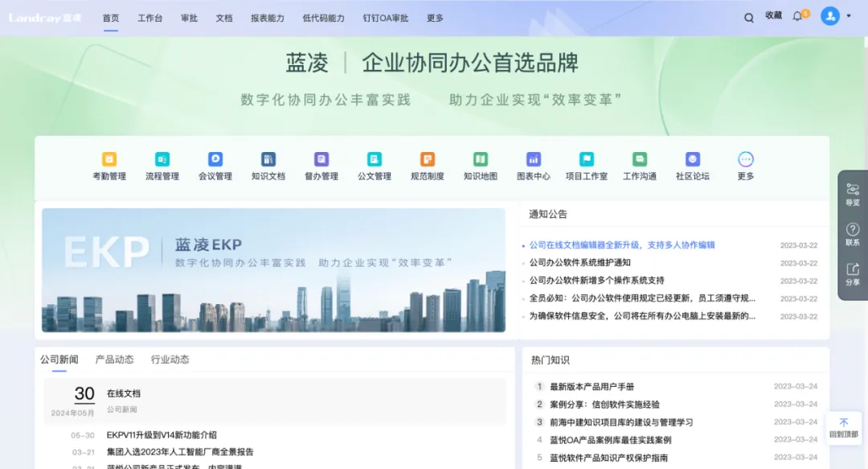Open the 更多 item in the top navigation
The height and width of the screenshot is (469, 868).
435,18
